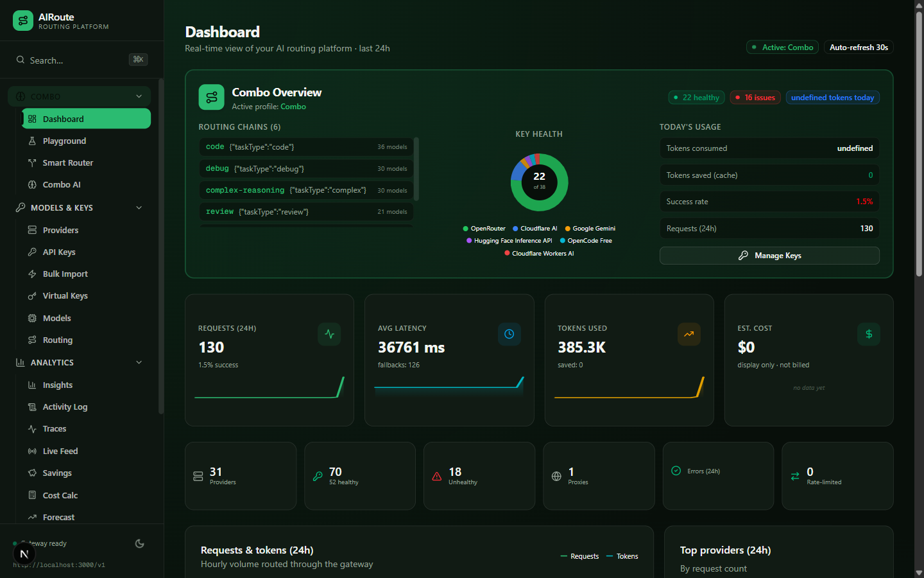The height and width of the screenshot is (578, 924).
Task: Open the Combo AI page
Action: [86, 184]
